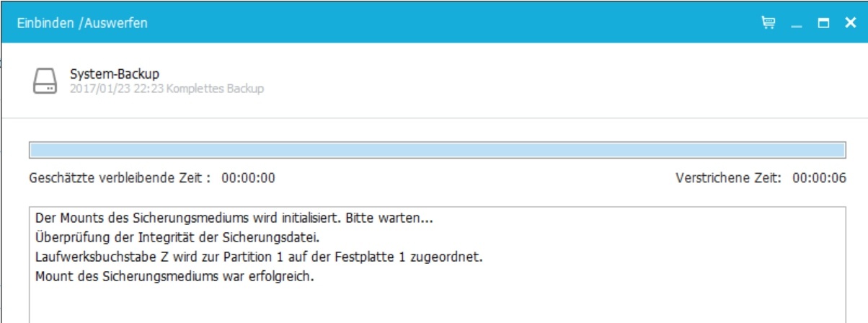Click the Einbinden /Auswerfen window title text
Screen dimensions: 868x323
pos(82,23)
